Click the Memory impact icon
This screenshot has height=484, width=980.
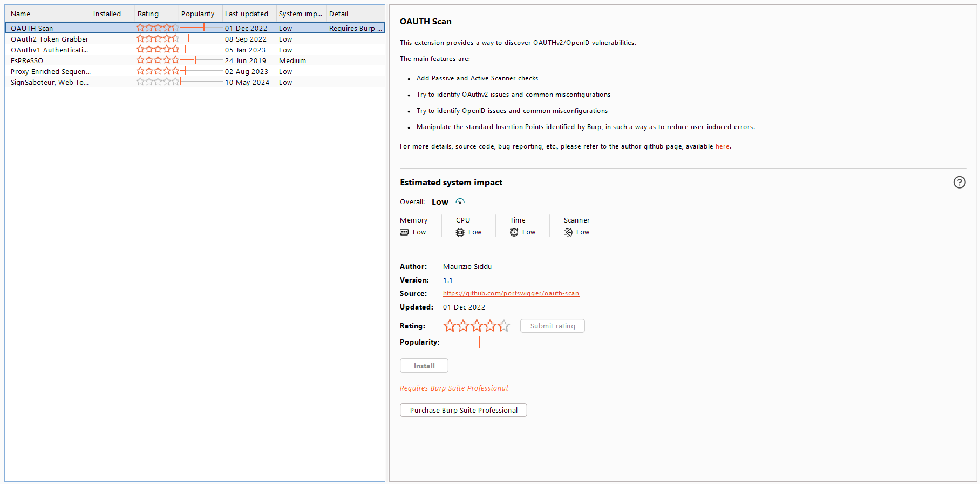point(404,232)
